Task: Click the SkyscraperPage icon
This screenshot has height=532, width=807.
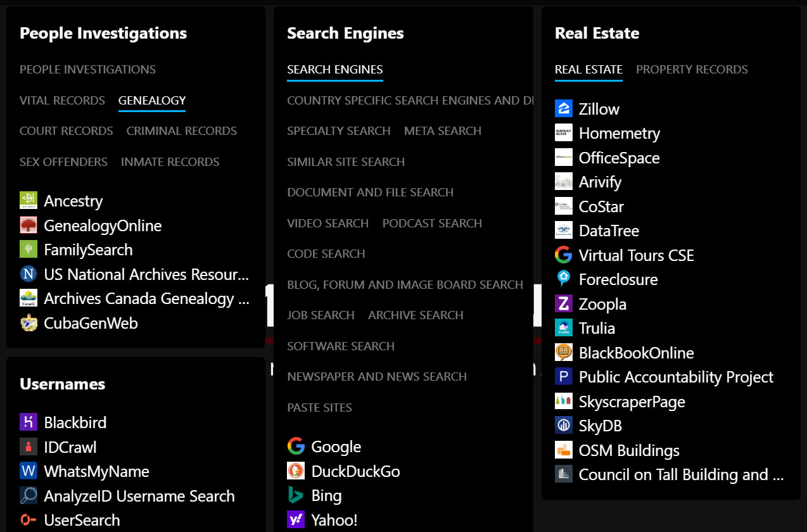Action: pyautogui.click(x=564, y=402)
